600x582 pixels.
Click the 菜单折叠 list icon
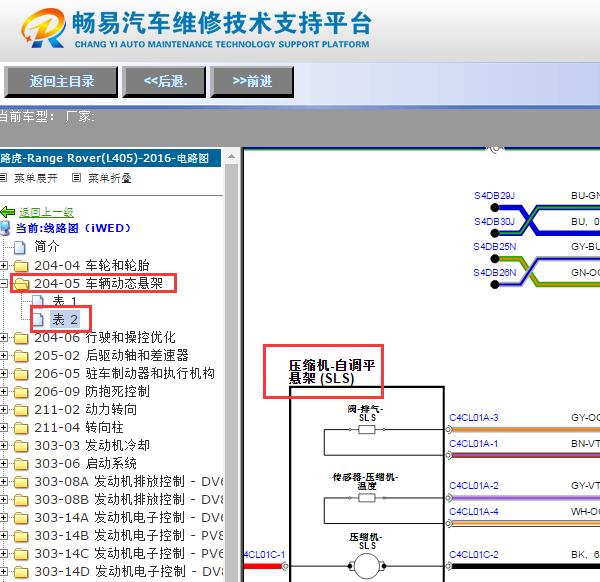(x=77, y=178)
